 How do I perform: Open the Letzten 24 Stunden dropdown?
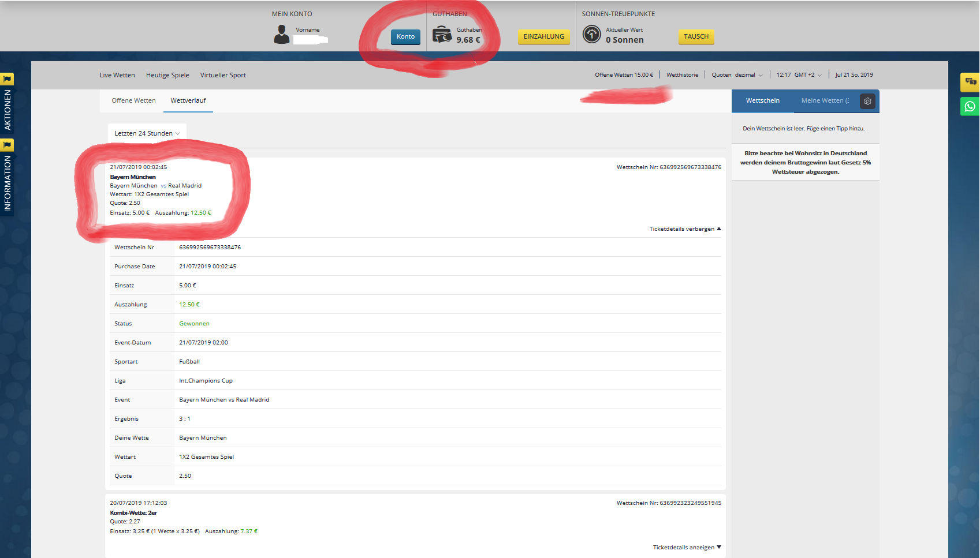(147, 133)
